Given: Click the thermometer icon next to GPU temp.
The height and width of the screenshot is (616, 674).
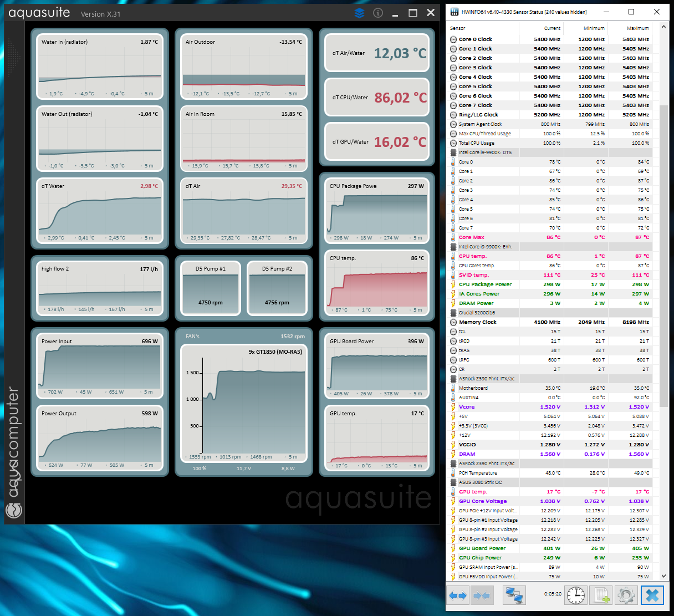Looking at the screenshot, I should point(453,492).
